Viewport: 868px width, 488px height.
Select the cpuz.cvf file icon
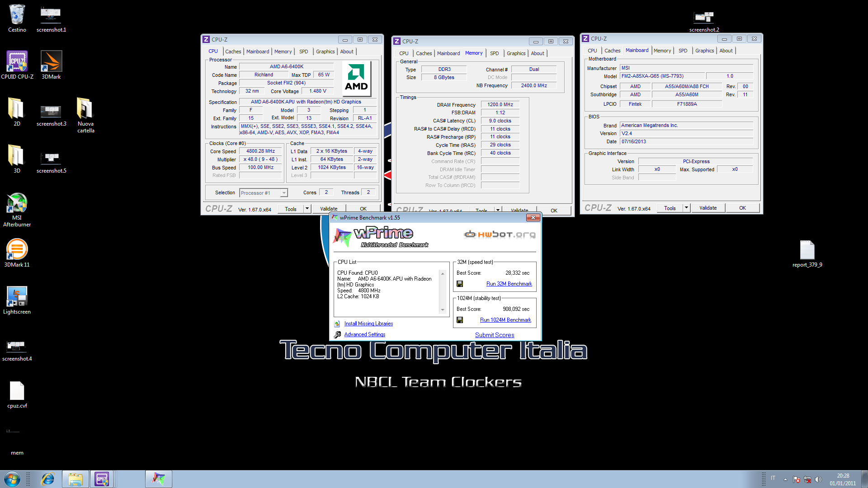click(17, 394)
